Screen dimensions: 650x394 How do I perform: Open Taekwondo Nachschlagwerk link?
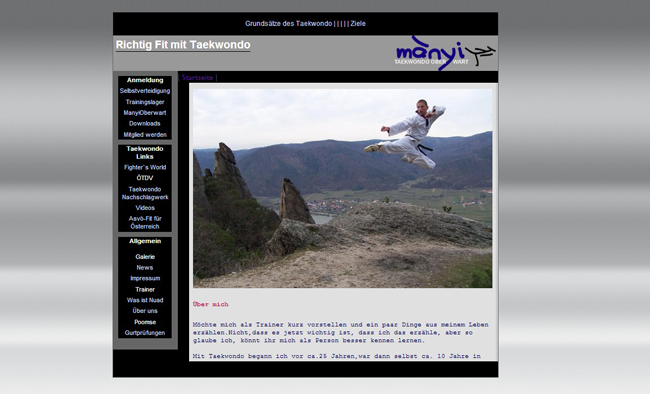(145, 193)
